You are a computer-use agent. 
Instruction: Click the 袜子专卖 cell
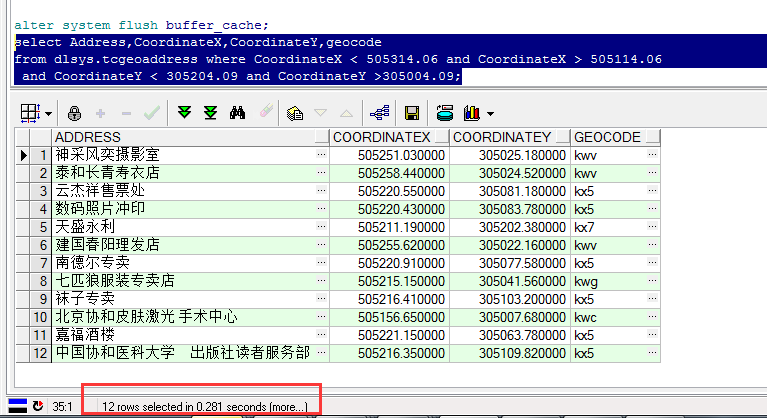tap(190, 299)
